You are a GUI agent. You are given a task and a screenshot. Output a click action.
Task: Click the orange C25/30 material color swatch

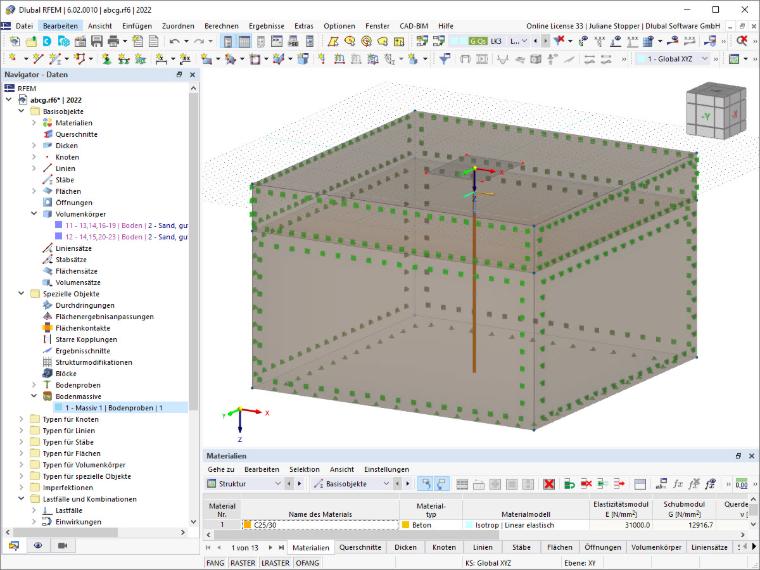(x=248, y=525)
